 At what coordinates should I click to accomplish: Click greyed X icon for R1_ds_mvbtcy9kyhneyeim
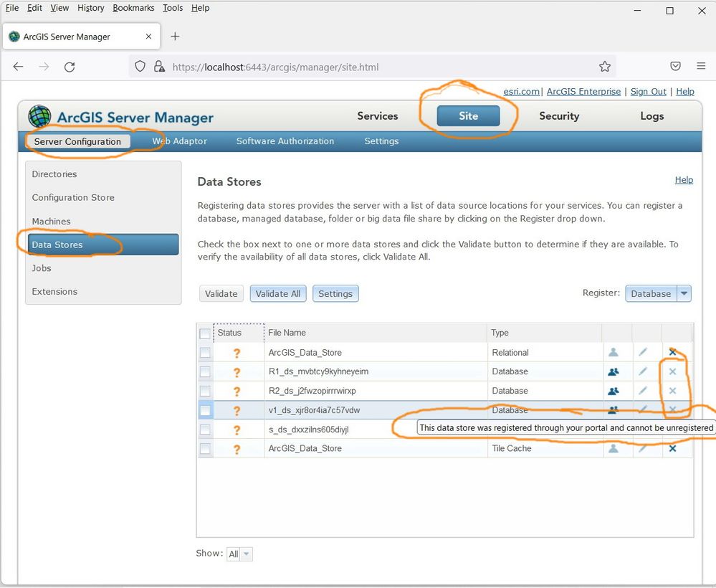pyautogui.click(x=672, y=371)
